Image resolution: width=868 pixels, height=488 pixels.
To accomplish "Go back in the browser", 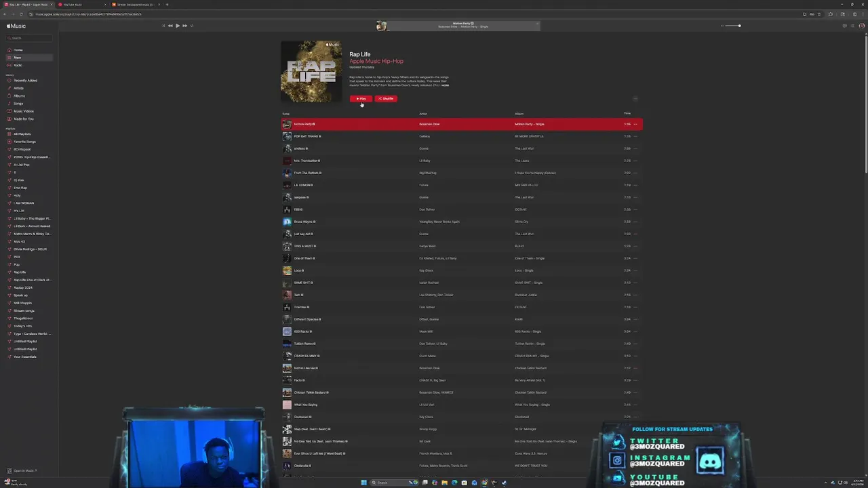I will click(5, 14).
